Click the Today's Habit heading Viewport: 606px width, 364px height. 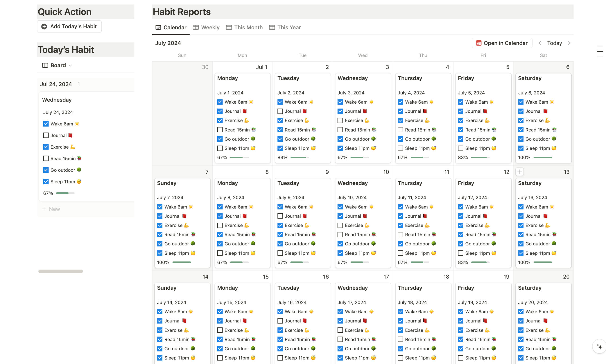pyautogui.click(x=66, y=50)
